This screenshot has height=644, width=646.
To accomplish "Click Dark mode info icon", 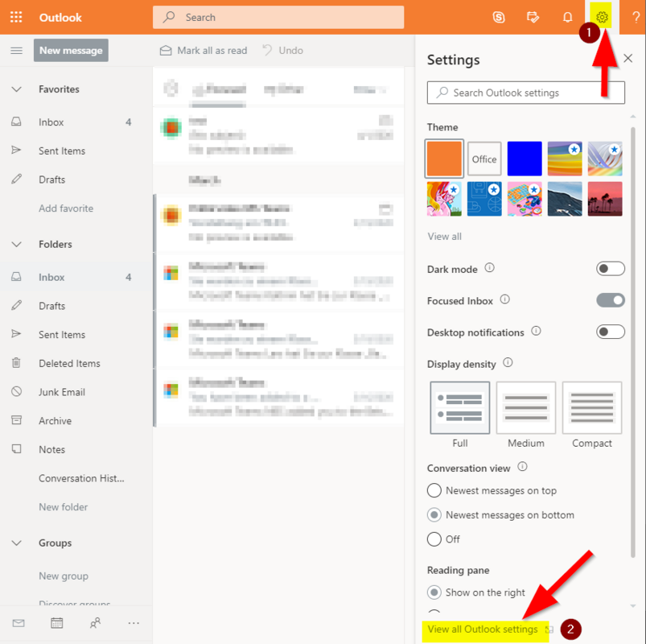I will (x=489, y=268).
